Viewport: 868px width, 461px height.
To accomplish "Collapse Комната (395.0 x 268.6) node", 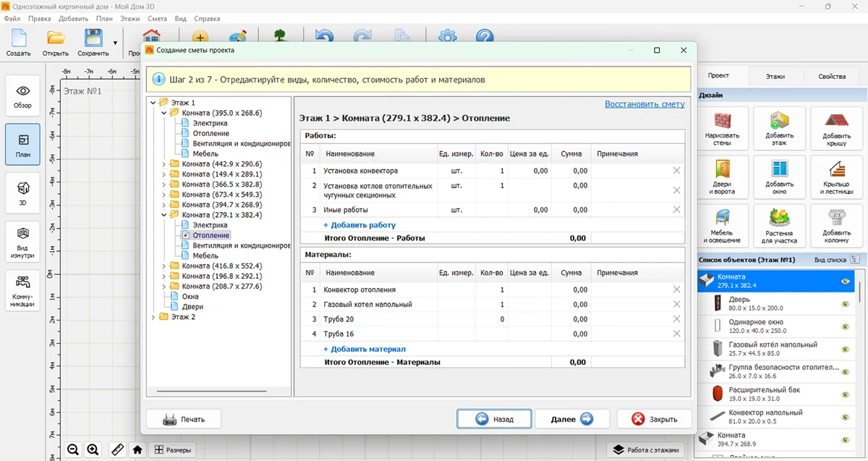I will point(163,113).
